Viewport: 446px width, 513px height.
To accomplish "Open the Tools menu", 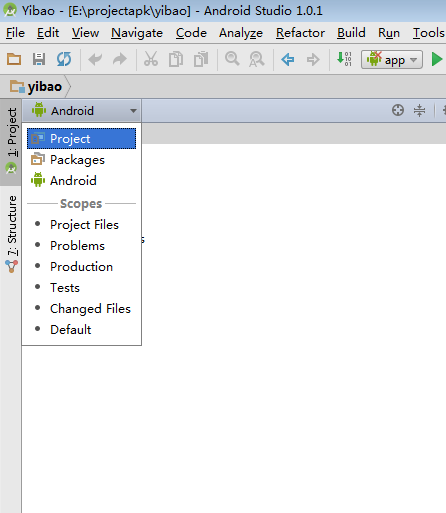I will pyautogui.click(x=429, y=33).
